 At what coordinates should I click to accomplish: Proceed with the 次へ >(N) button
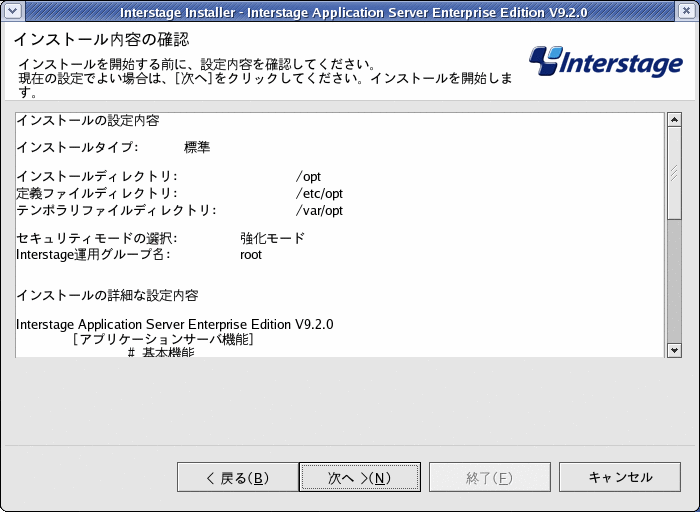[360, 477]
